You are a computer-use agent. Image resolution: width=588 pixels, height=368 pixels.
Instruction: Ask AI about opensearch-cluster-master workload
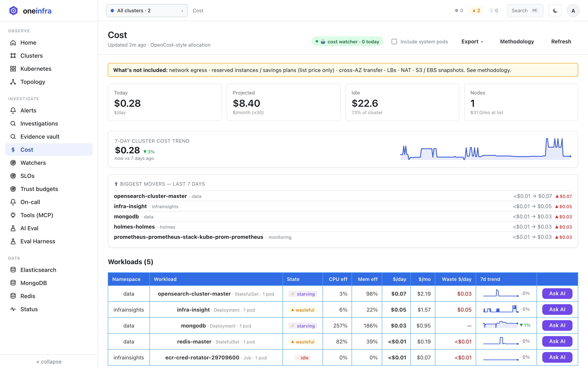coord(557,294)
